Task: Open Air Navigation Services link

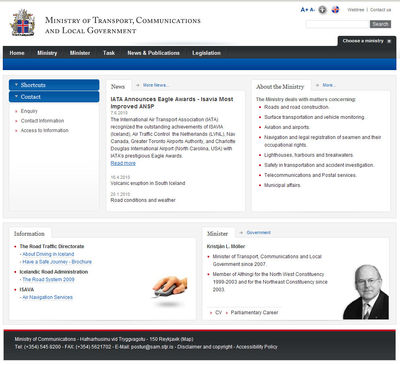Action: point(47,297)
